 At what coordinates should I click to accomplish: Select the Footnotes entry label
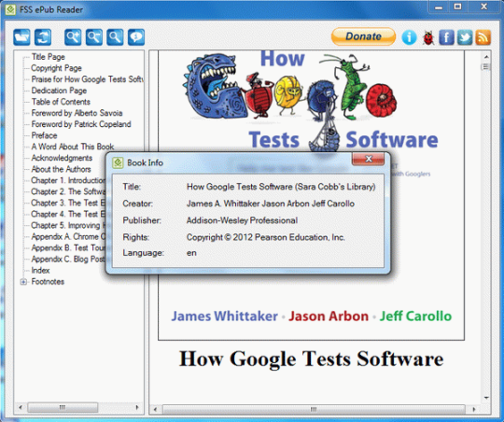pos(48,282)
